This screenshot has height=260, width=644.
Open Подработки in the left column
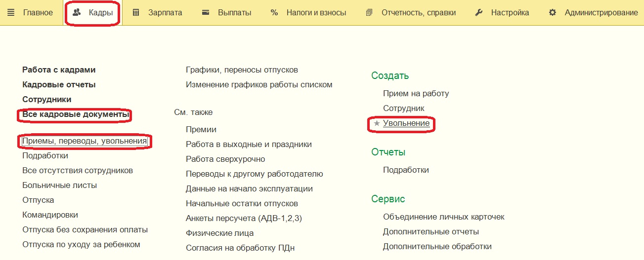tap(45, 156)
